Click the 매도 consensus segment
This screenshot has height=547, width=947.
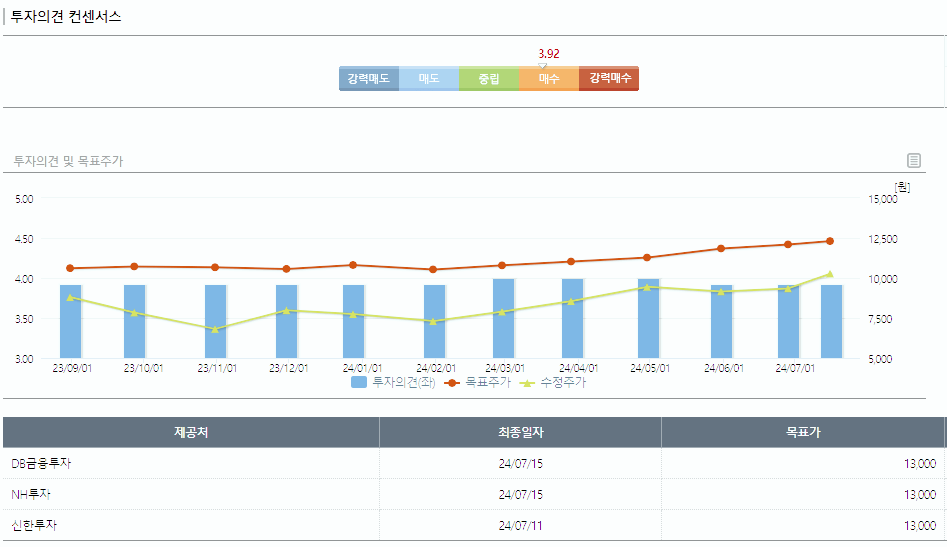429,78
